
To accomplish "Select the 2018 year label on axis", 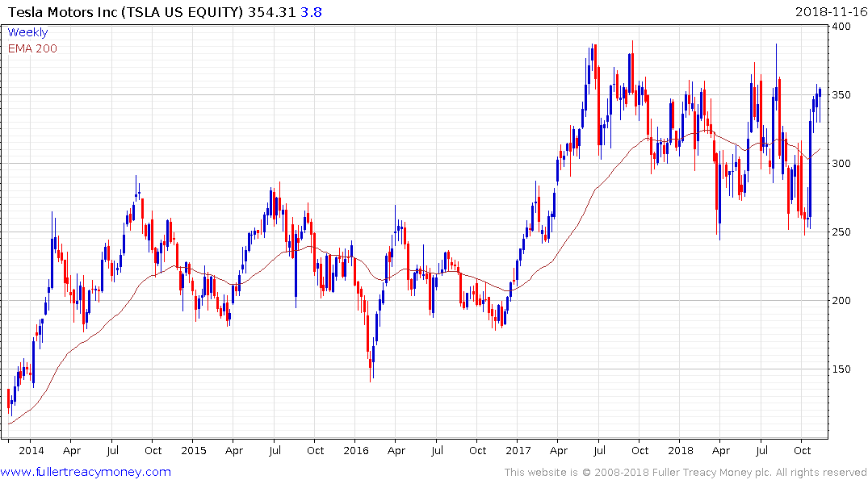I will point(681,450).
